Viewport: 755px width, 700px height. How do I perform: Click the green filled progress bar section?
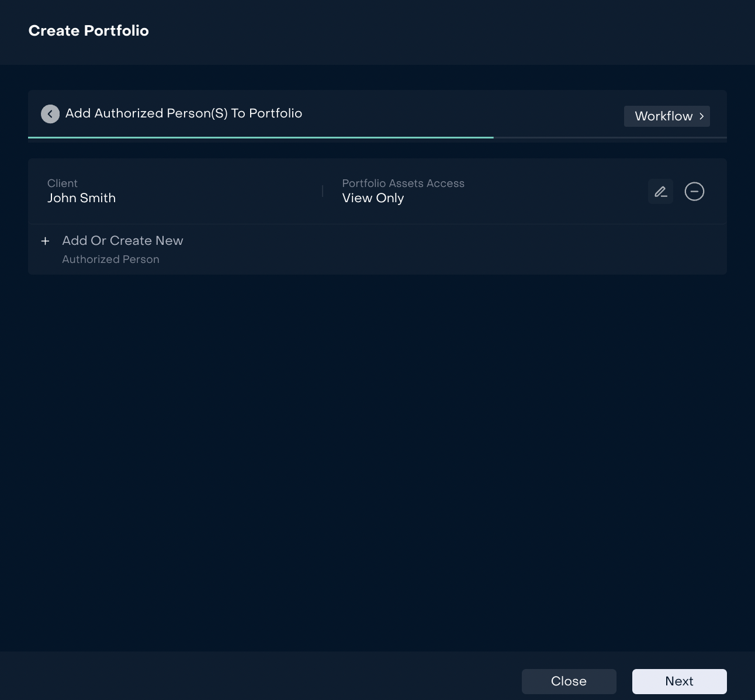(261, 137)
